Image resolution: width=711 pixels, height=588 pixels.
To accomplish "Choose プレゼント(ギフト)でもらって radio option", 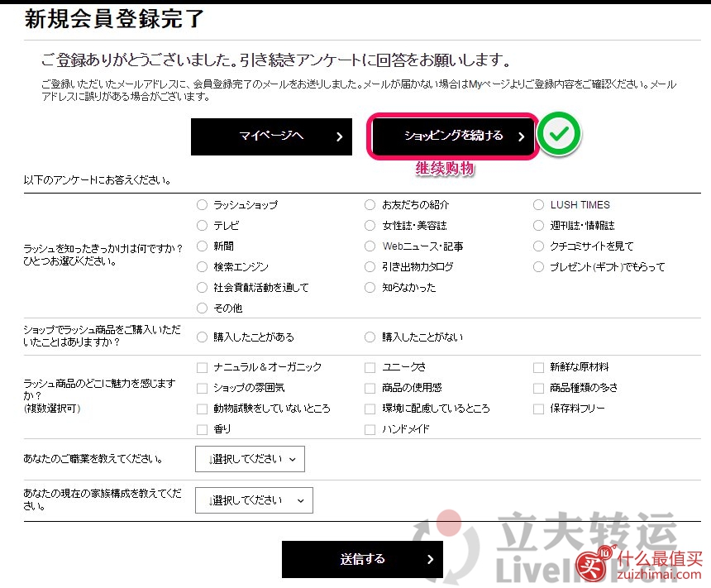I will [538, 267].
